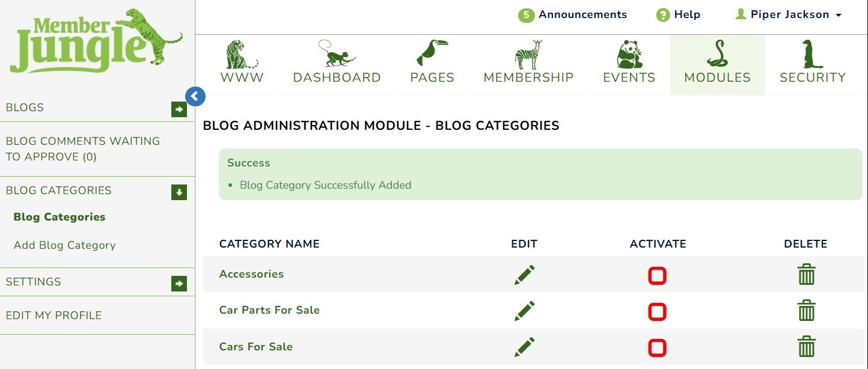The height and width of the screenshot is (369, 868).
Task: Delete the Accessories category via trash icon
Action: 806,275
